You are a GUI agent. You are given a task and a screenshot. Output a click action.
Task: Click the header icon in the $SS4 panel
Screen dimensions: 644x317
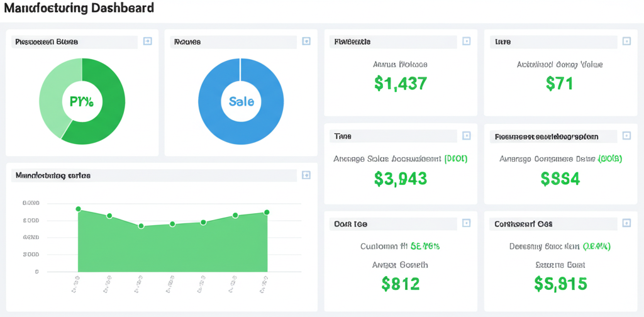tap(626, 136)
